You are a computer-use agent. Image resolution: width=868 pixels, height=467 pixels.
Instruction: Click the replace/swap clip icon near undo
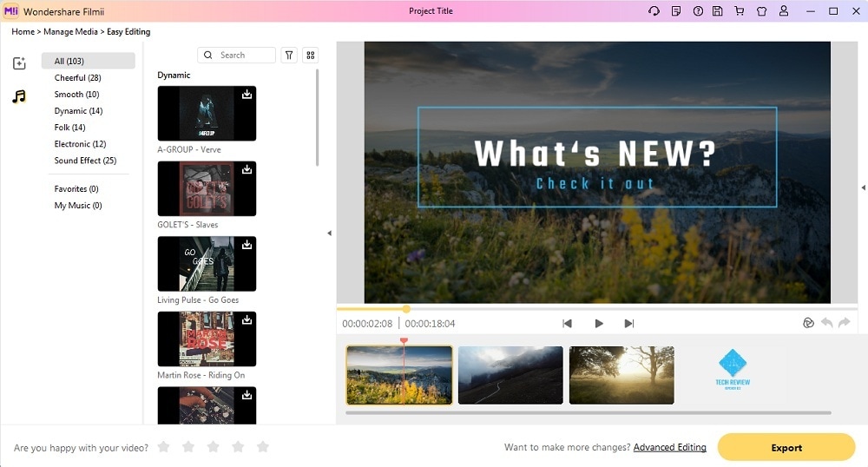pos(808,323)
